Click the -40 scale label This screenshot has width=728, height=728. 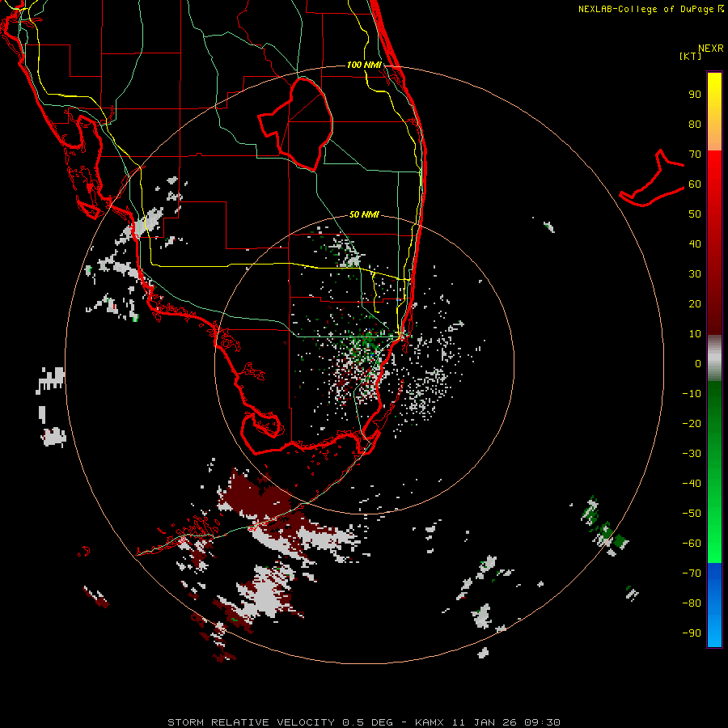(692, 484)
